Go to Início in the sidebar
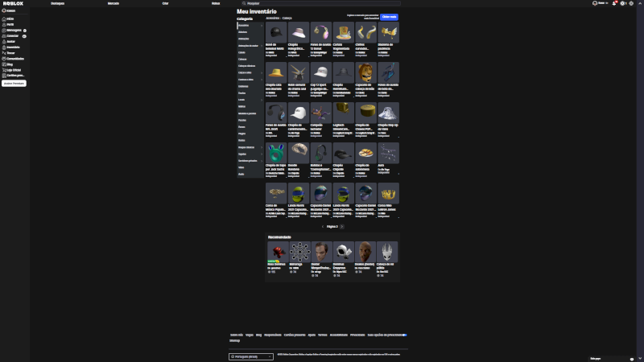This screenshot has height=362, width=644. pyautogui.click(x=8, y=19)
